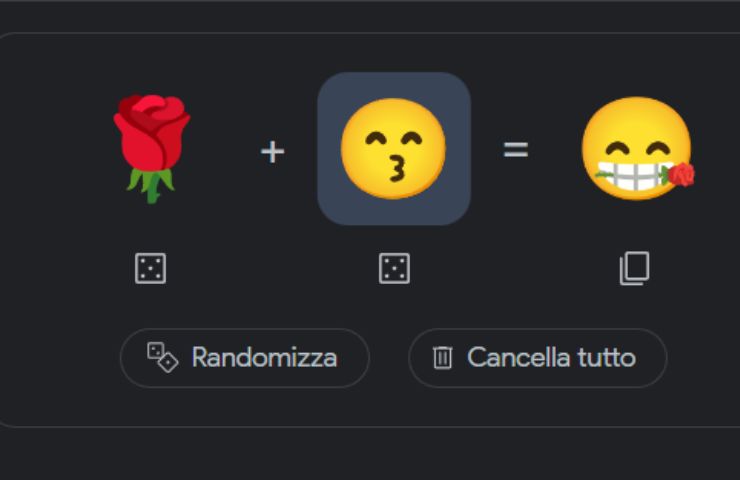Click the small rose in the result emoji's mouth
The height and width of the screenshot is (480, 740).
pyautogui.click(x=682, y=174)
